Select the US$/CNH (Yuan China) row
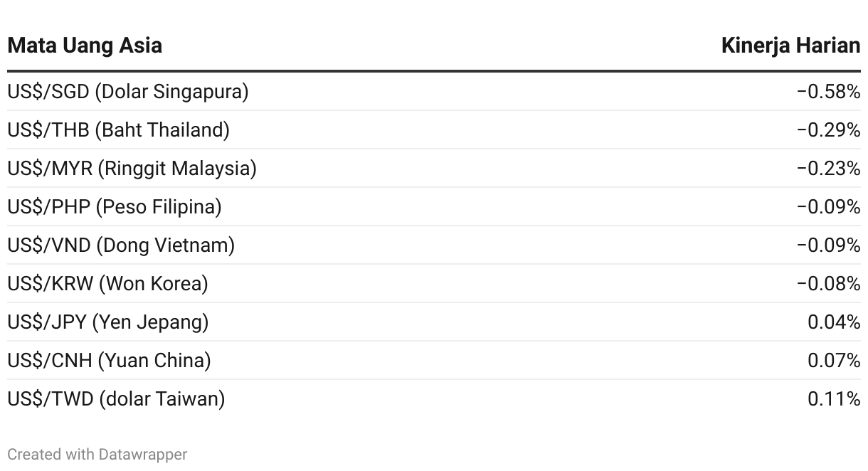Screen dimensions: 868x471 click(434, 361)
